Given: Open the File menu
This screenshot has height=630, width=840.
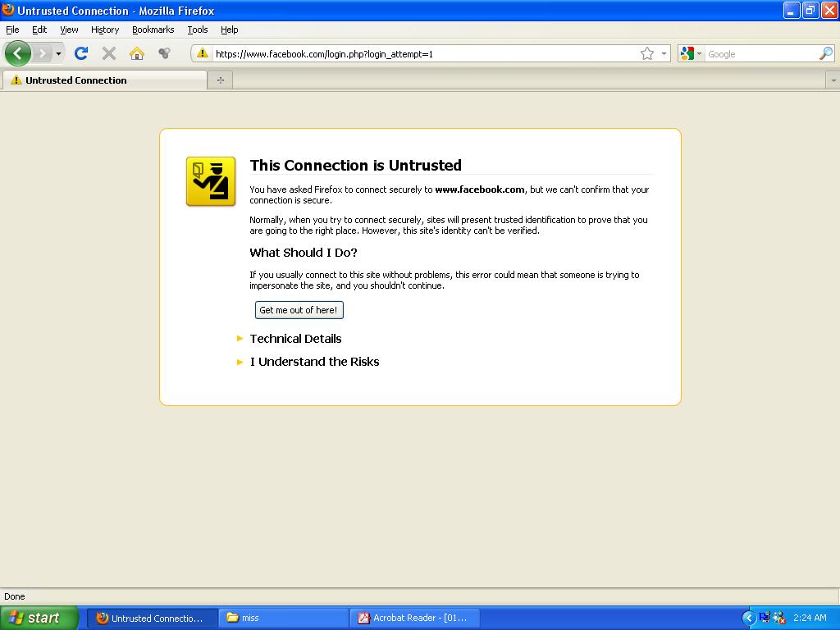Looking at the screenshot, I should [12, 30].
